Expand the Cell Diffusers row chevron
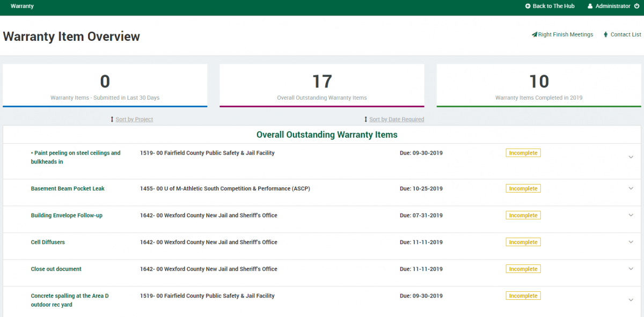Screen dimensions: 644x317 click(631, 242)
